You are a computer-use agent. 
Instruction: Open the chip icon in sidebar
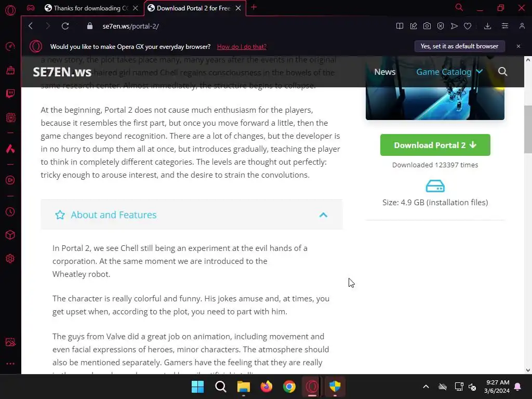click(x=10, y=118)
